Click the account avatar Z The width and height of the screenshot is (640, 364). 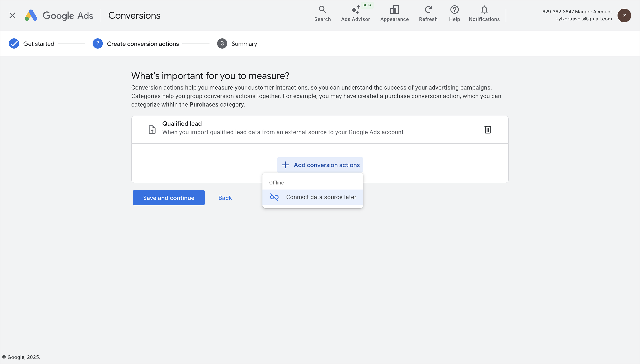click(x=624, y=16)
